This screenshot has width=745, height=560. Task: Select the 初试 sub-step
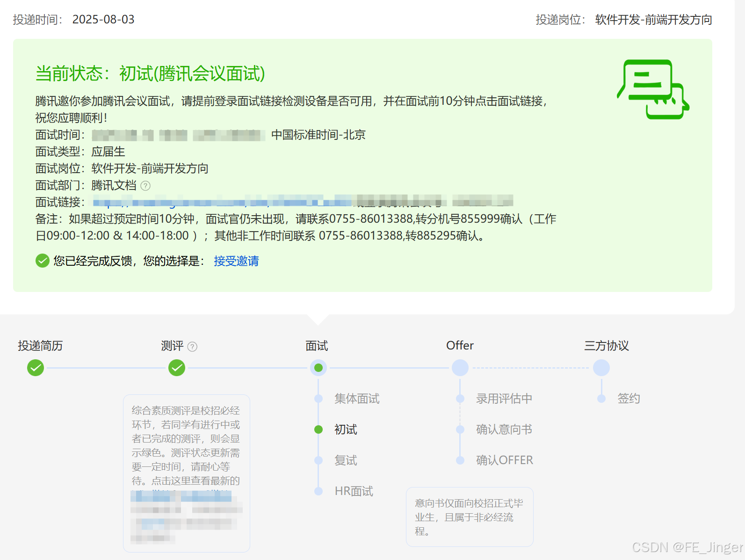(346, 429)
